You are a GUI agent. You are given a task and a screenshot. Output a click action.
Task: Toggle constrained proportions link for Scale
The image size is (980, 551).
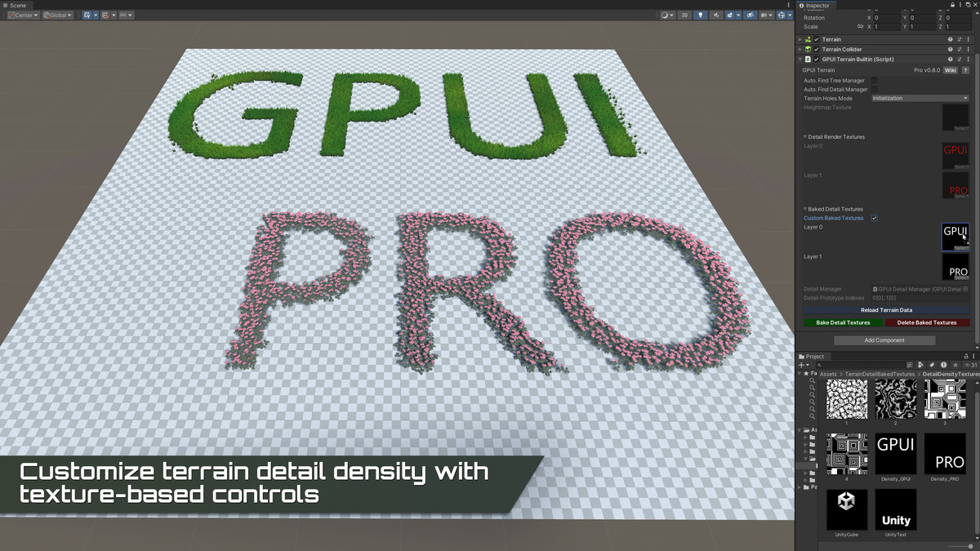(860, 27)
